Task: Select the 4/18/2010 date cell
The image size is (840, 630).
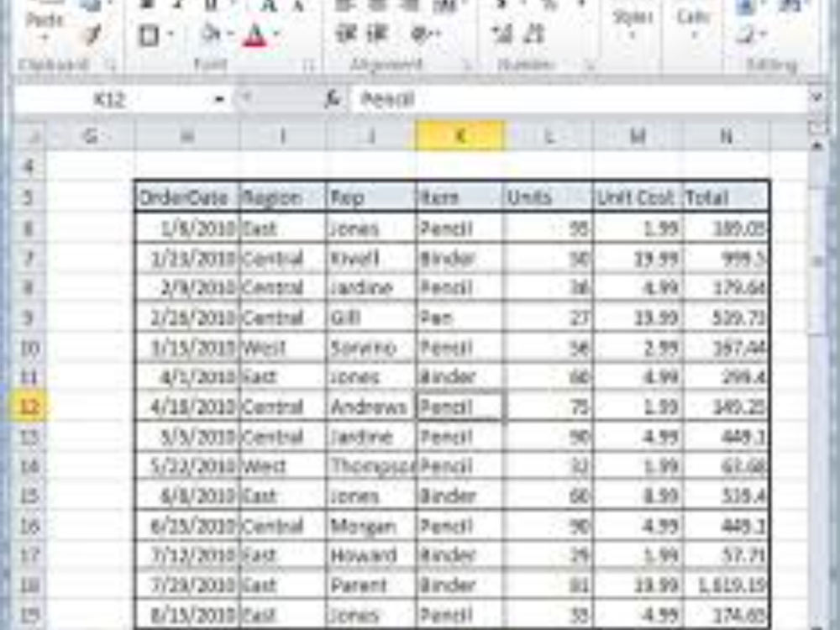Action: coord(187,407)
